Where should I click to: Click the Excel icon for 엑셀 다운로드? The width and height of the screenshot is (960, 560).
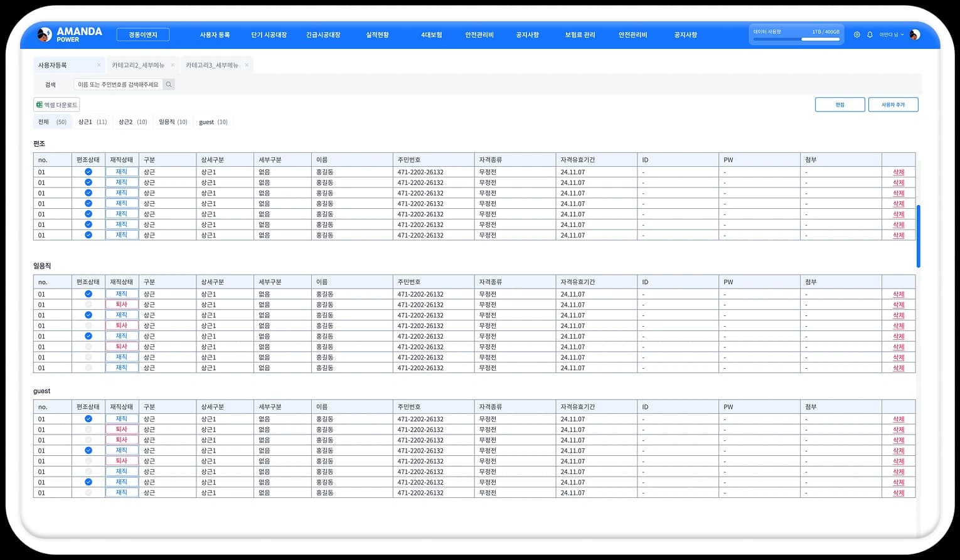40,105
